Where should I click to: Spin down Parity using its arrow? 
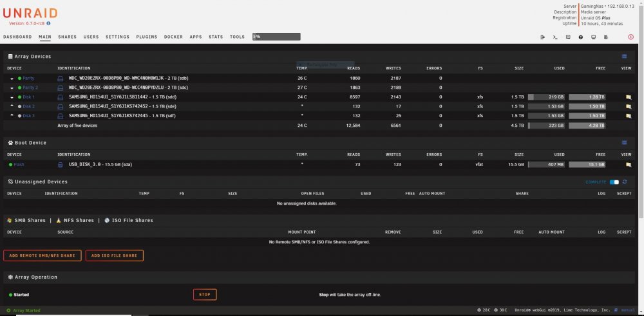tap(12, 79)
